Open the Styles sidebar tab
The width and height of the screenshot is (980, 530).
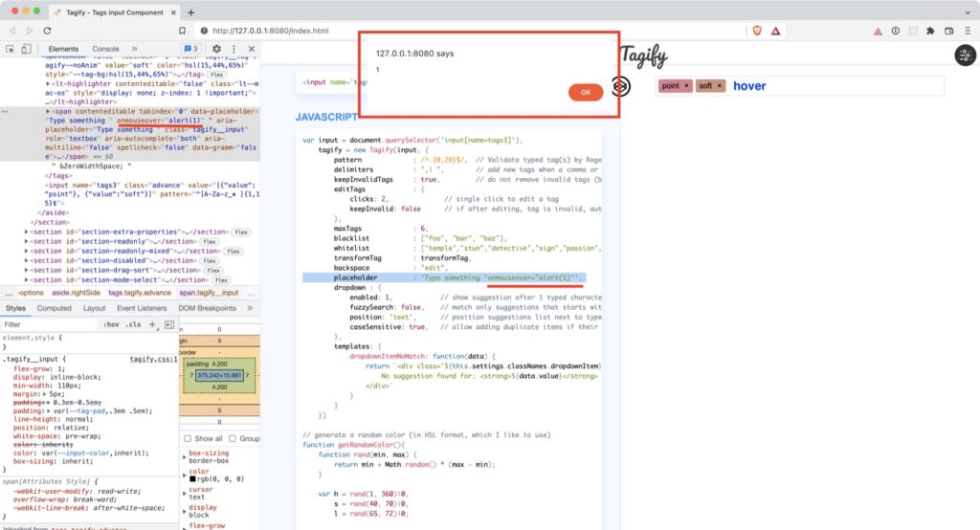point(15,308)
